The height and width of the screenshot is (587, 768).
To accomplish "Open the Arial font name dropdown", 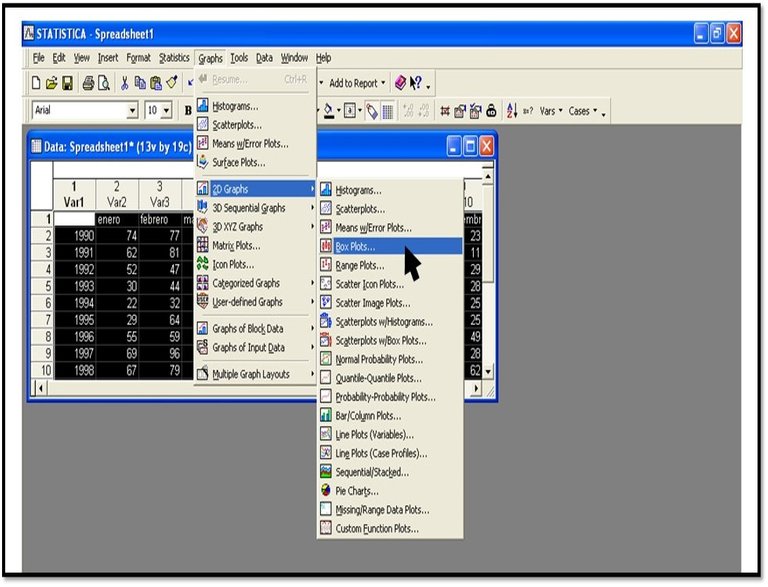I will click(x=132, y=111).
